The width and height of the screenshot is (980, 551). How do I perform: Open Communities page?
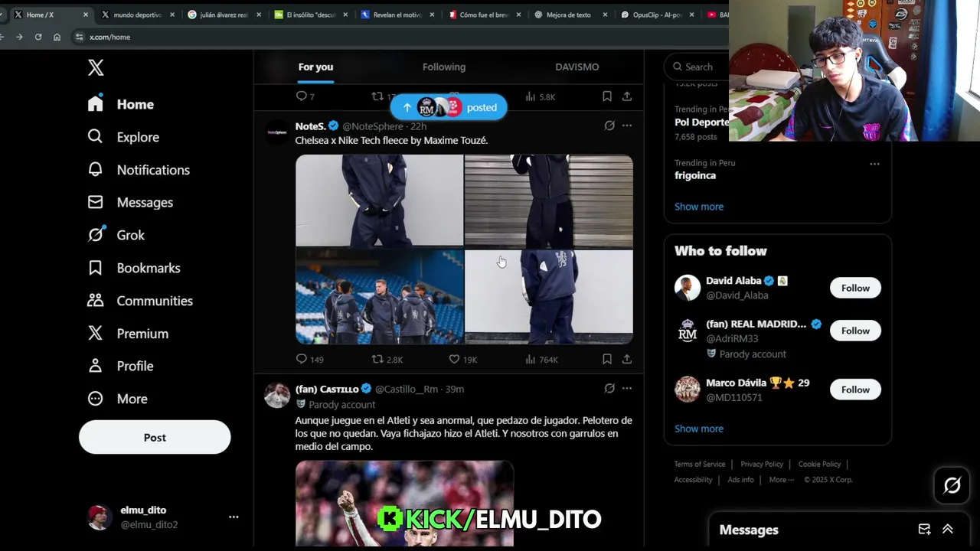tap(140, 301)
